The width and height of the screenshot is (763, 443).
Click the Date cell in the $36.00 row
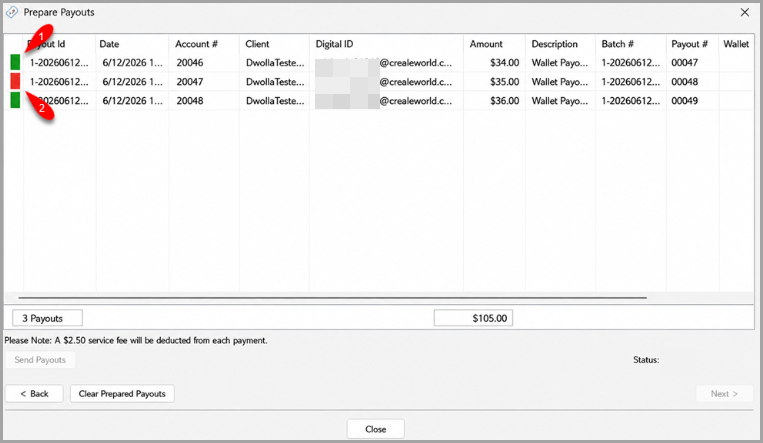coord(132,100)
